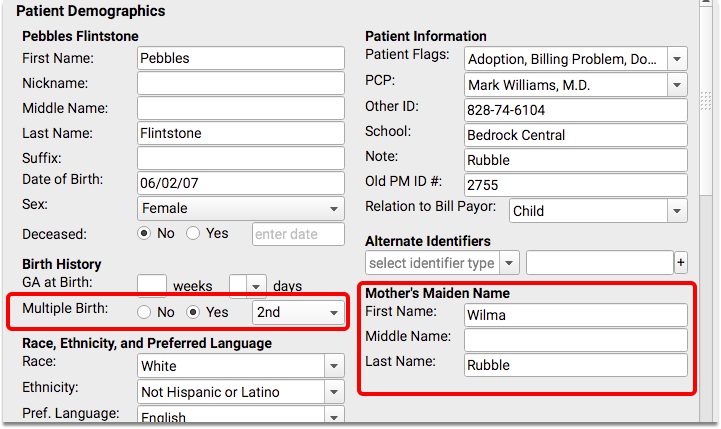Select Deceased No radio button

click(144, 233)
